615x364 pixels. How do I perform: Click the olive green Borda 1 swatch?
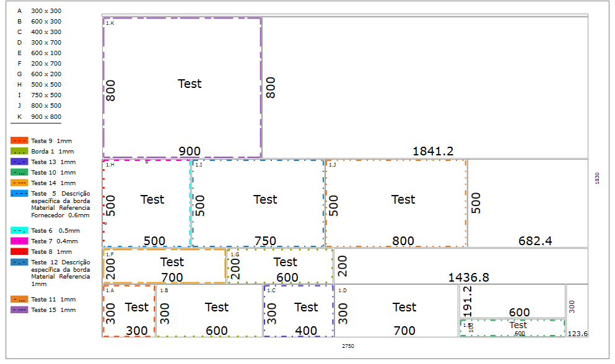click(19, 152)
